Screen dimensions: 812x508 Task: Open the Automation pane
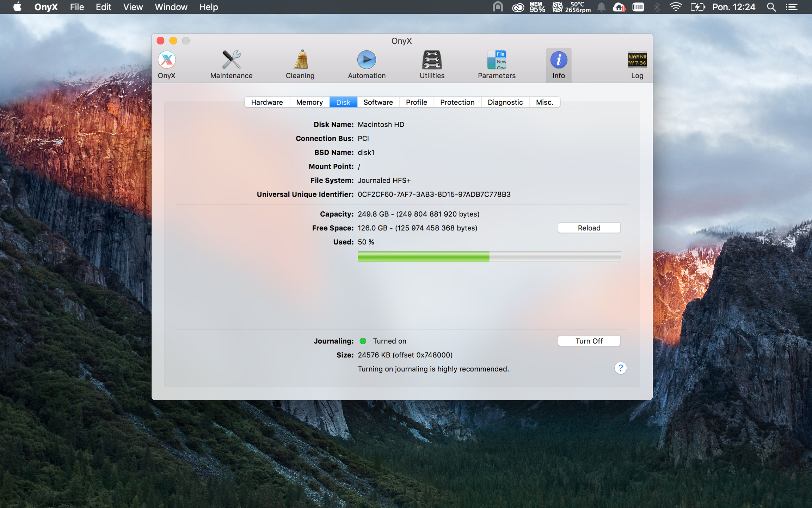(367, 65)
